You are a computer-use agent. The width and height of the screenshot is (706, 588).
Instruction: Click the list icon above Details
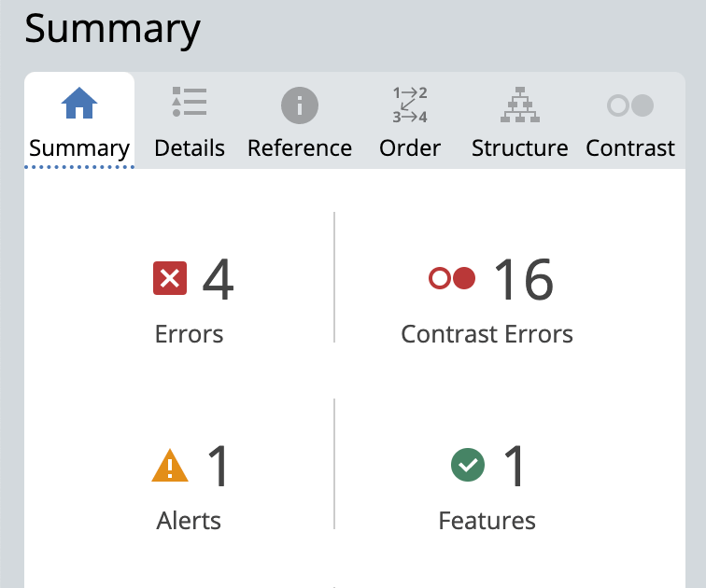(x=190, y=103)
